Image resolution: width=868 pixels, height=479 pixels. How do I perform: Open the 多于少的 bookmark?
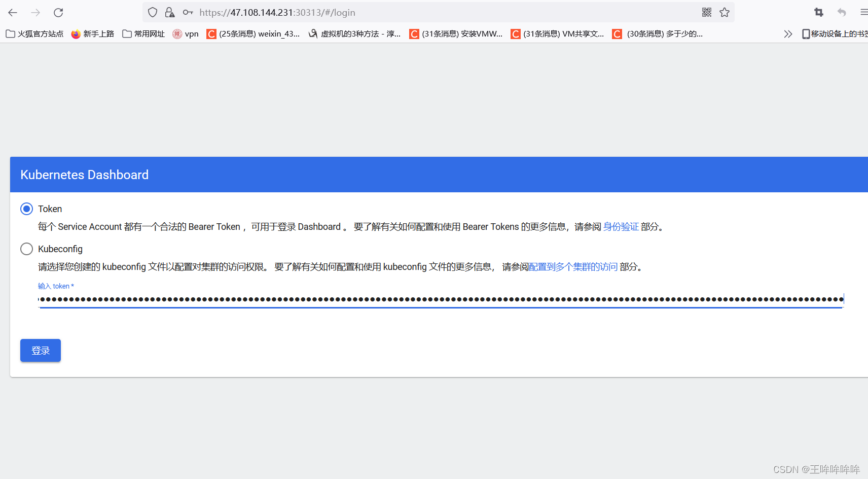pos(658,34)
